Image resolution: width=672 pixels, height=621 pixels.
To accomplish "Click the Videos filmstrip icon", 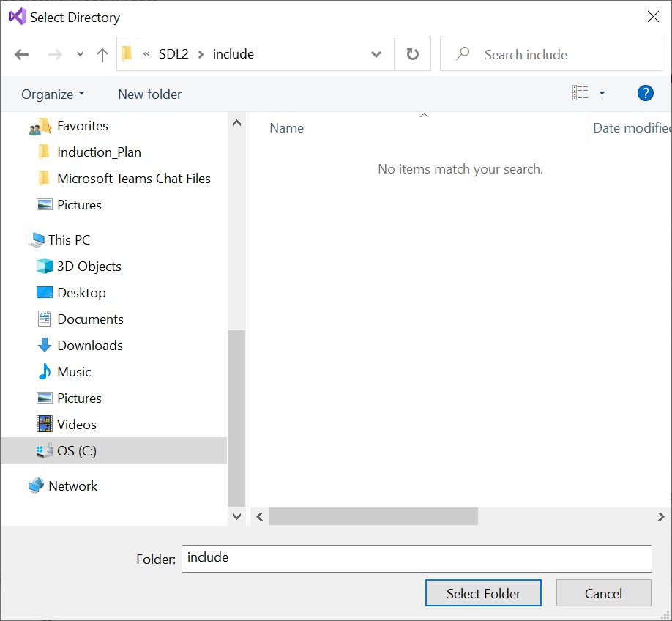I will (x=45, y=424).
